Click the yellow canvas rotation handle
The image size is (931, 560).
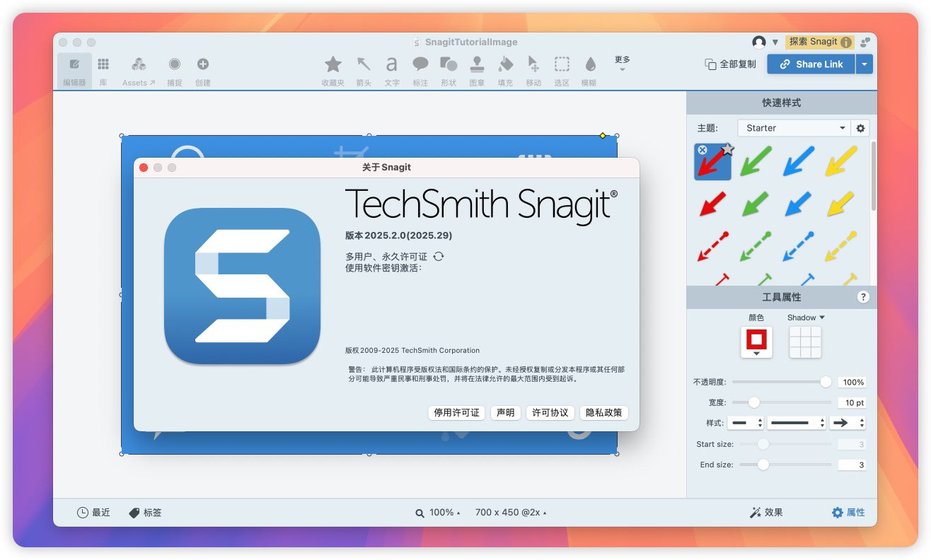pos(603,136)
